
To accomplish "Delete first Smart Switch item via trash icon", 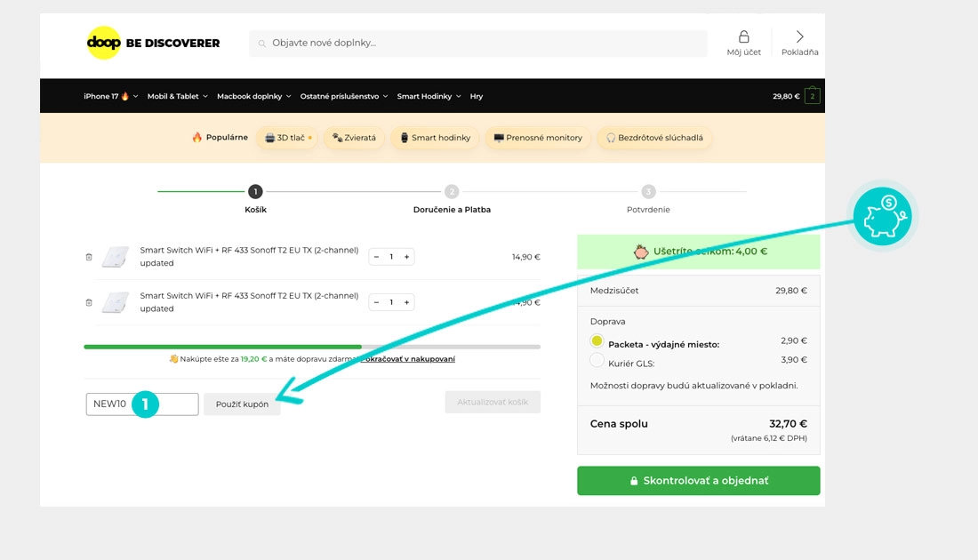I will pos(89,257).
